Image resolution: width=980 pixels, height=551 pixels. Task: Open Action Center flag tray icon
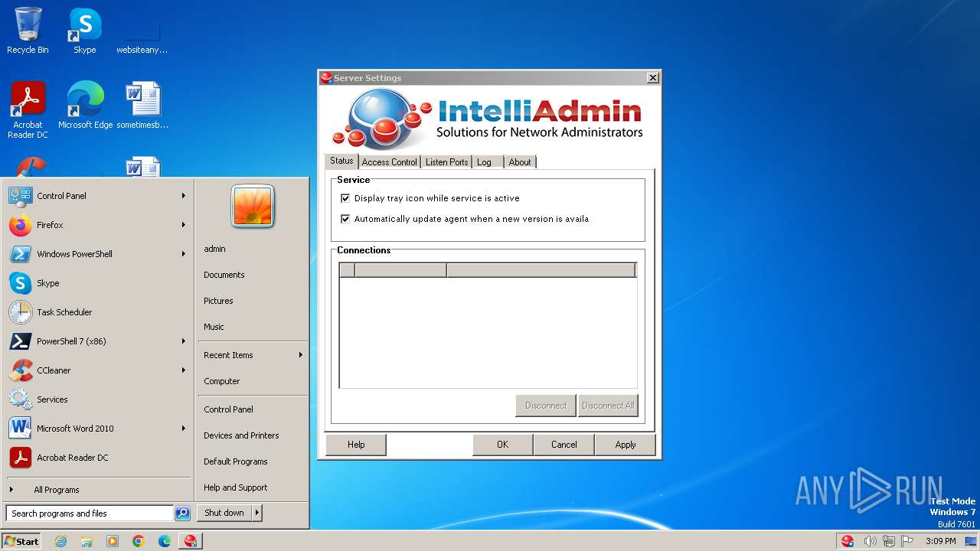pyautogui.click(x=907, y=541)
